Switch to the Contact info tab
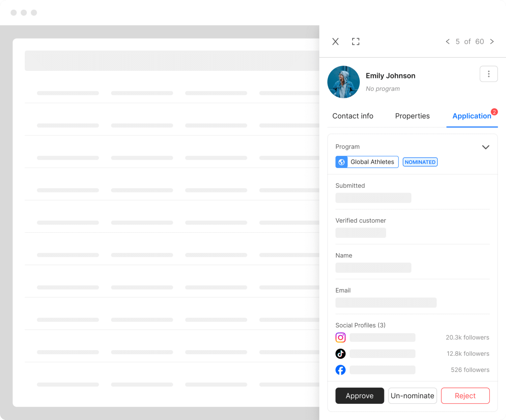Screen dimensions: 506x420 [352, 116]
